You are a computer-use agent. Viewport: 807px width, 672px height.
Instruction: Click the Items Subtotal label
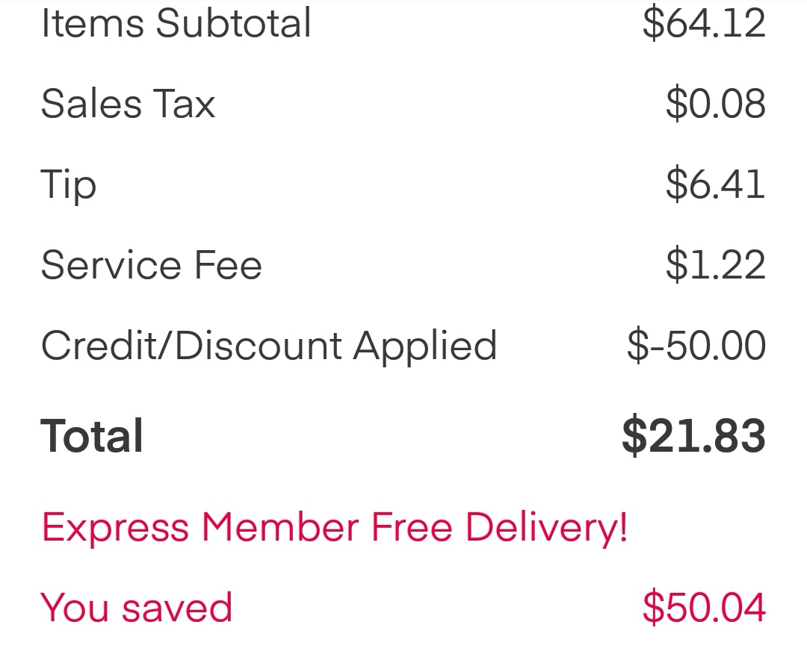tap(176, 23)
